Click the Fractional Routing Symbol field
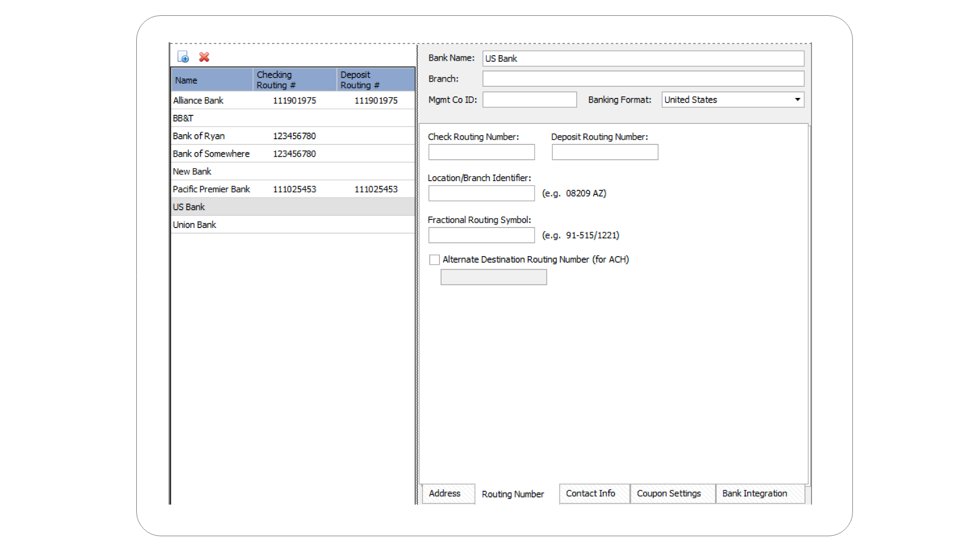The width and height of the screenshot is (980, 551). point(481,235)
